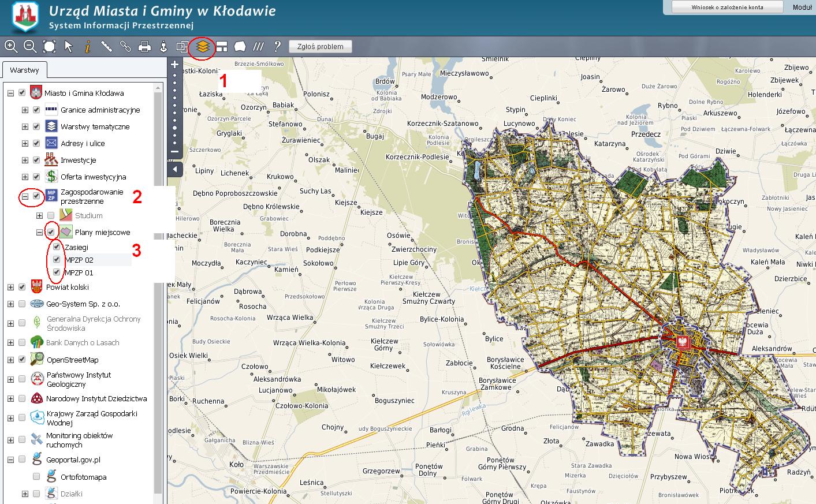The width and height of the screenshot is (816, 504).
Task: Expand the Powiat kolski node
Action: coord(10,287)
